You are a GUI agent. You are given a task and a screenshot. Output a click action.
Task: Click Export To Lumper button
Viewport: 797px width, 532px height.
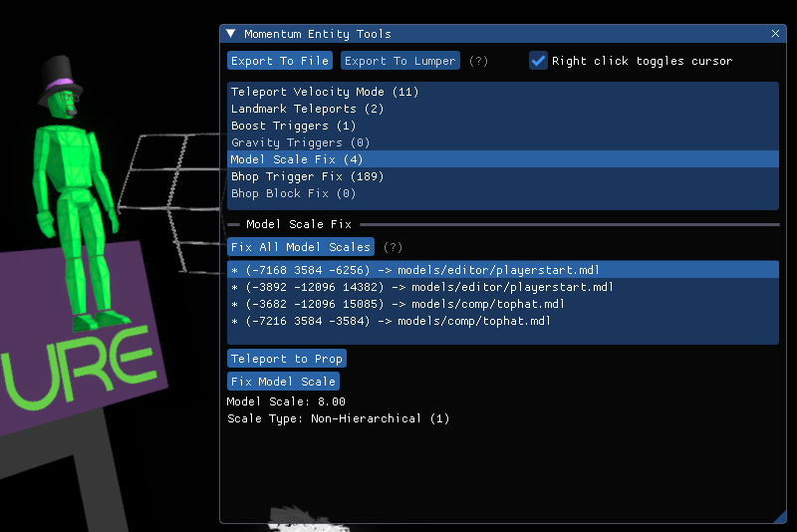(x=399, y=61)
